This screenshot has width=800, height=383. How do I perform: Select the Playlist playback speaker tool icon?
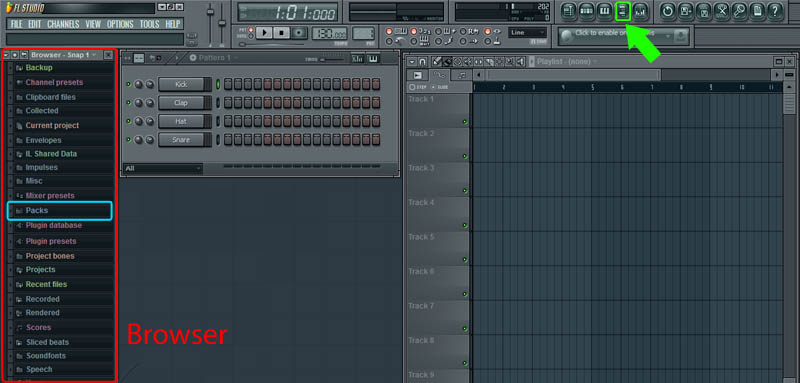tap(520, 62)
